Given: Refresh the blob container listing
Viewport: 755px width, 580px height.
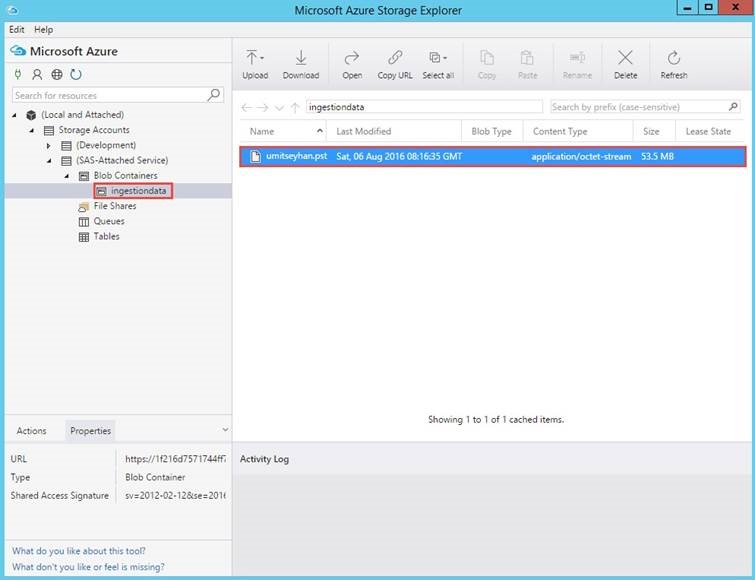Looking at the screenshot, I should (x=674, y=64).
